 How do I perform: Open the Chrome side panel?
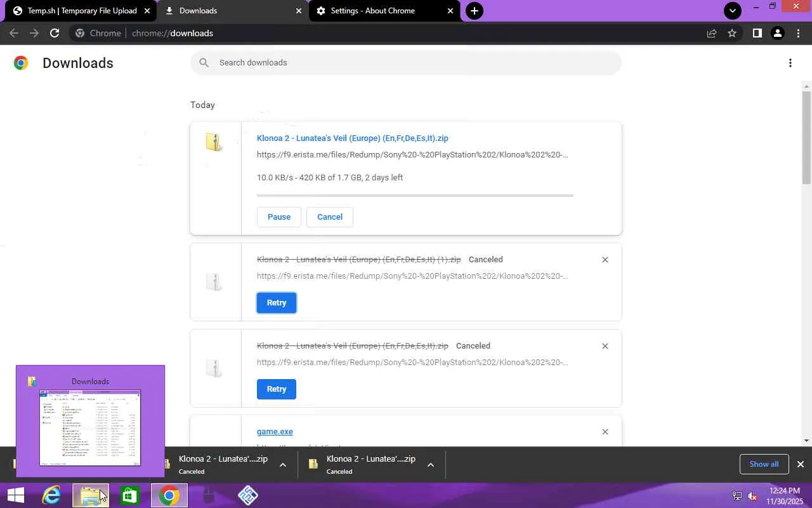click(x=757, y=33)
